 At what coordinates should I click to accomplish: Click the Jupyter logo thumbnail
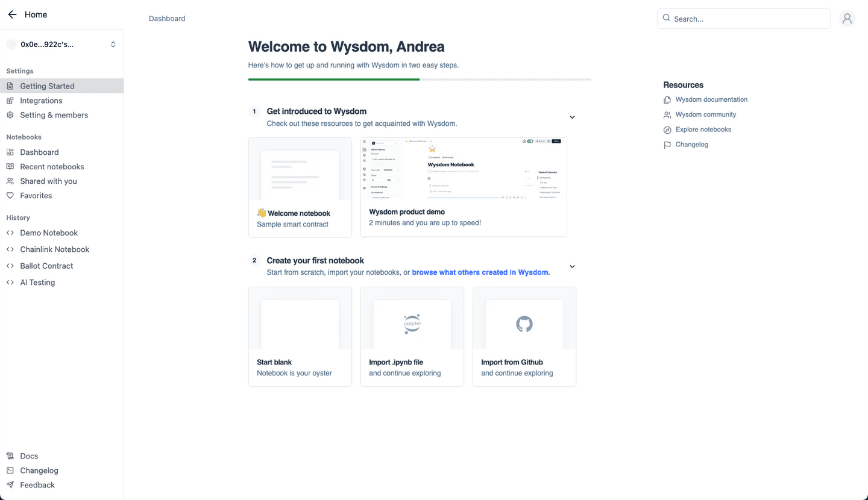click(x=412, y=323)
